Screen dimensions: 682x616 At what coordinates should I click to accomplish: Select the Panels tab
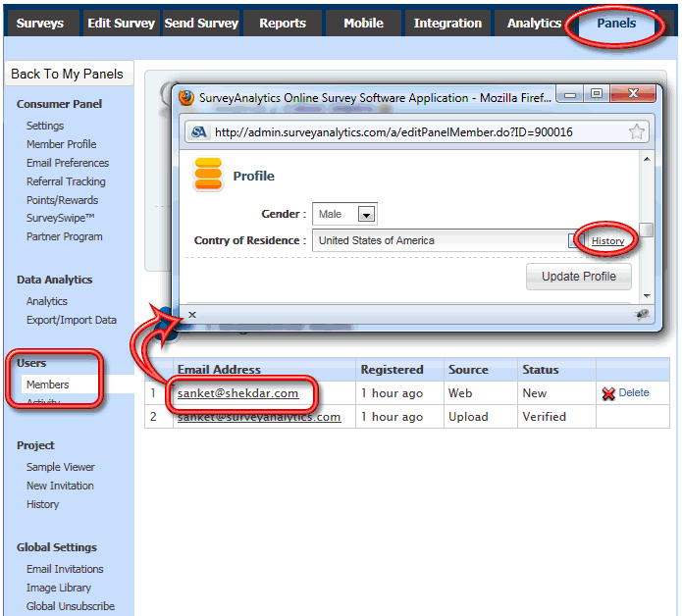click(616, 23)
